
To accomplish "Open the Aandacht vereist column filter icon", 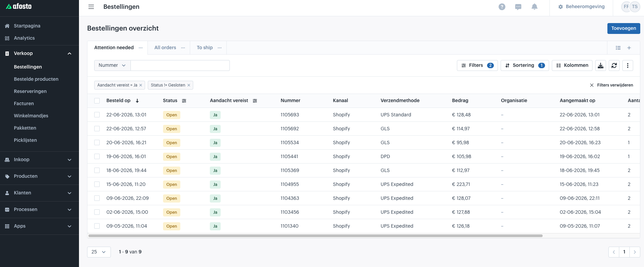I will (255, 101).
